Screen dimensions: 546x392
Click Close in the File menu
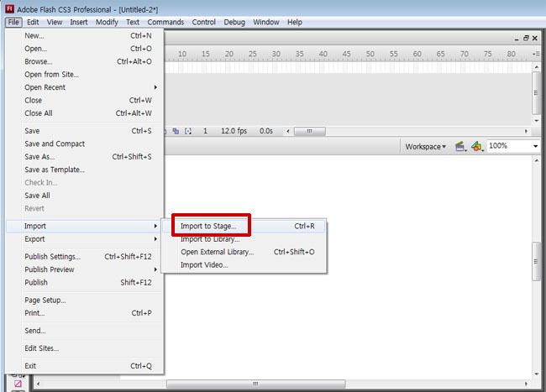[x=85, y=100]
